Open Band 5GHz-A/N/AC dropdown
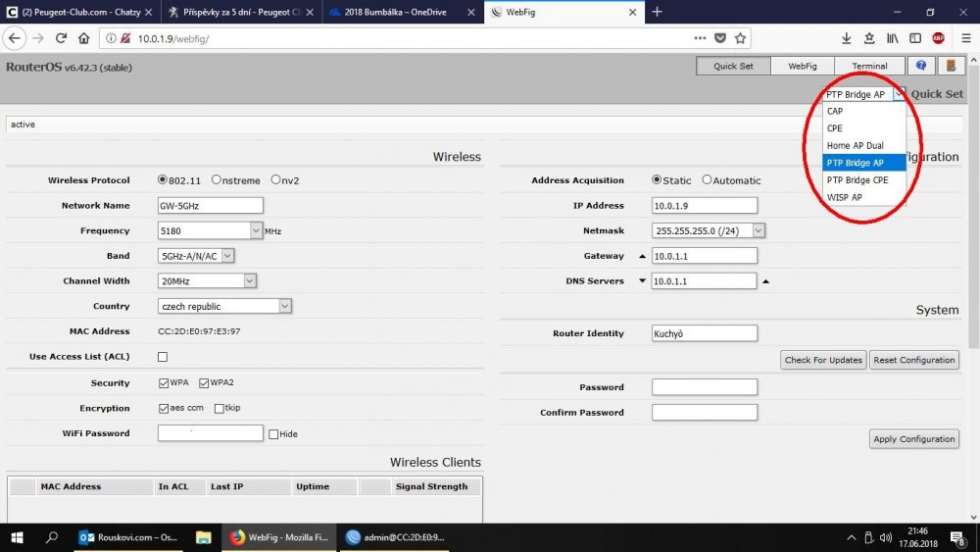 coord(227,256)
